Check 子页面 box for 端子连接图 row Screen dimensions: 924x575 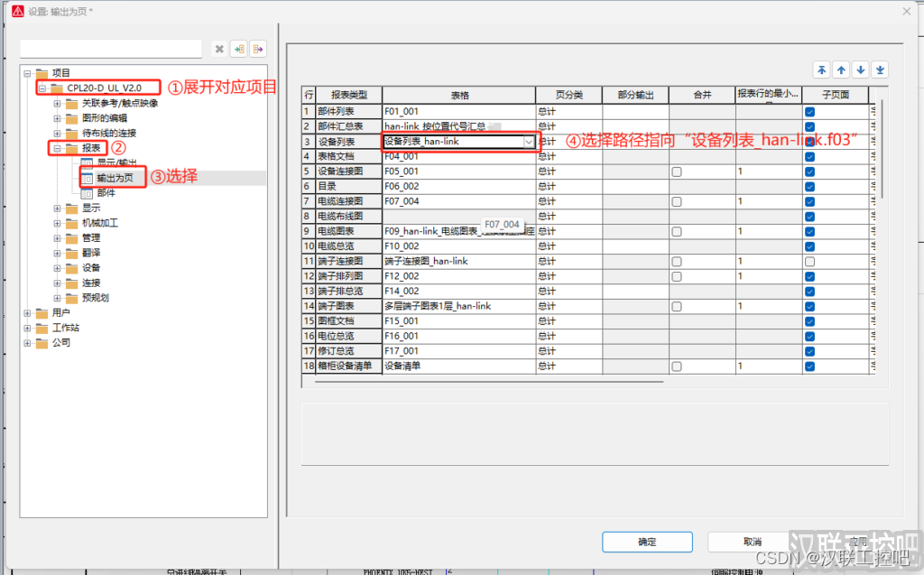pos(809,261)
